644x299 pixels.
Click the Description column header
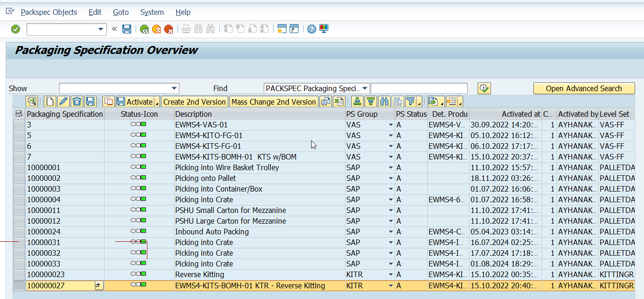(x=259, y=114)
